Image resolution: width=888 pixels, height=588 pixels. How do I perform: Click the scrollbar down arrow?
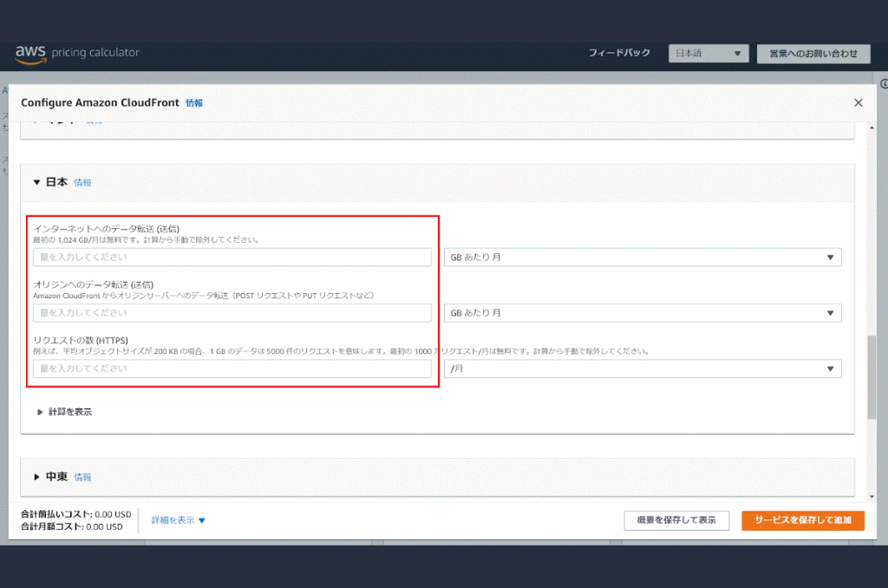point(872,497)
